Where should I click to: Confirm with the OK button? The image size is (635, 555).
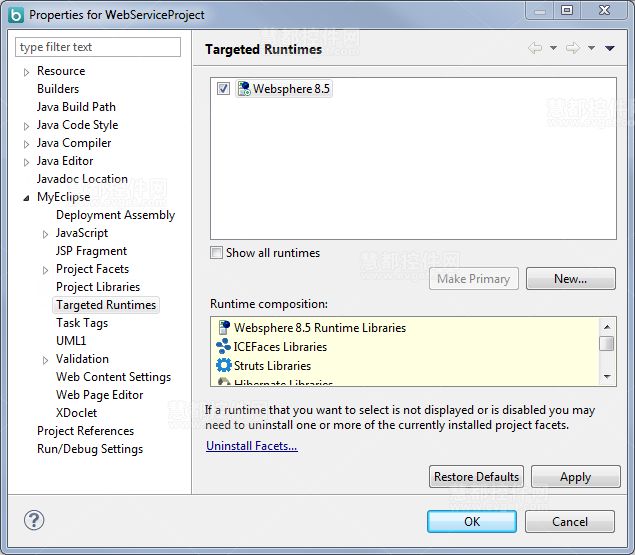click(x=472, y=521)
